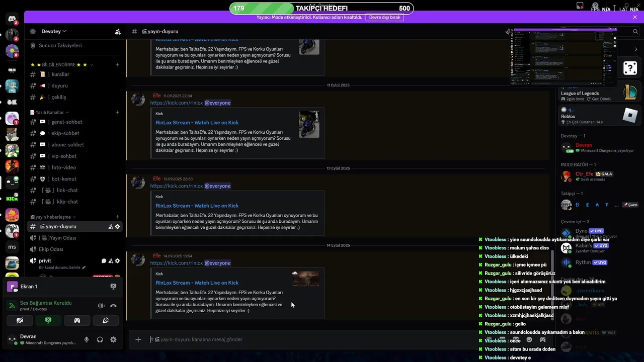Add channel to yayın haberleşme with plus
This screenshot has height=362, width=644.
[x=117, y=217]
